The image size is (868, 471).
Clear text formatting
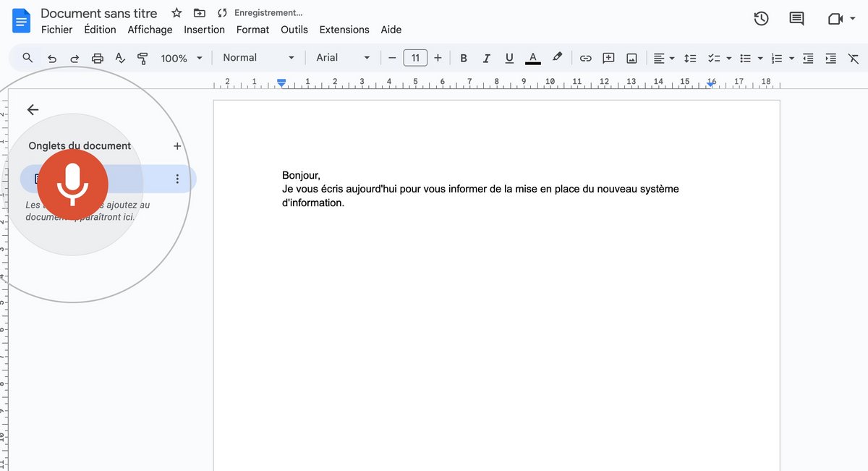[854, 58]
